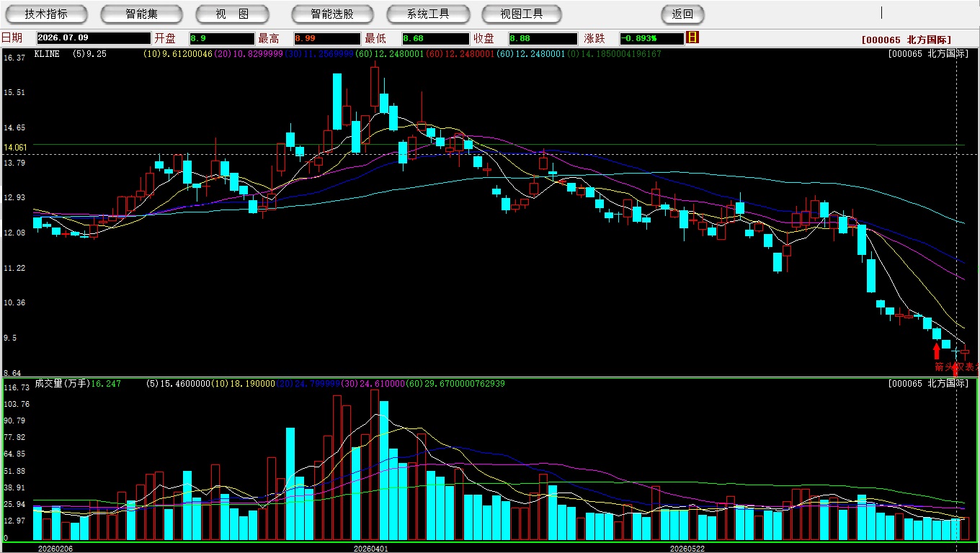Click the 最低 value field 8.68

pyautogui.click(x=436, y=38)
